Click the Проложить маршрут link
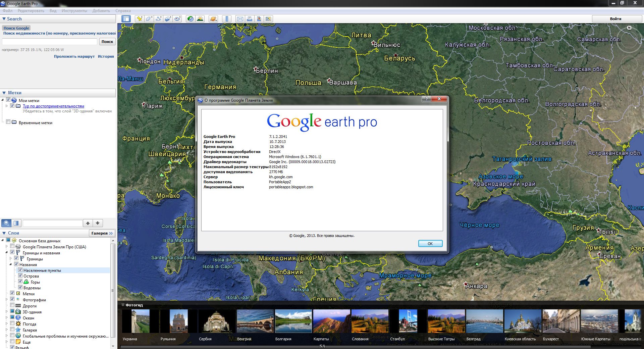644x349 pixels. click(74, 56)
